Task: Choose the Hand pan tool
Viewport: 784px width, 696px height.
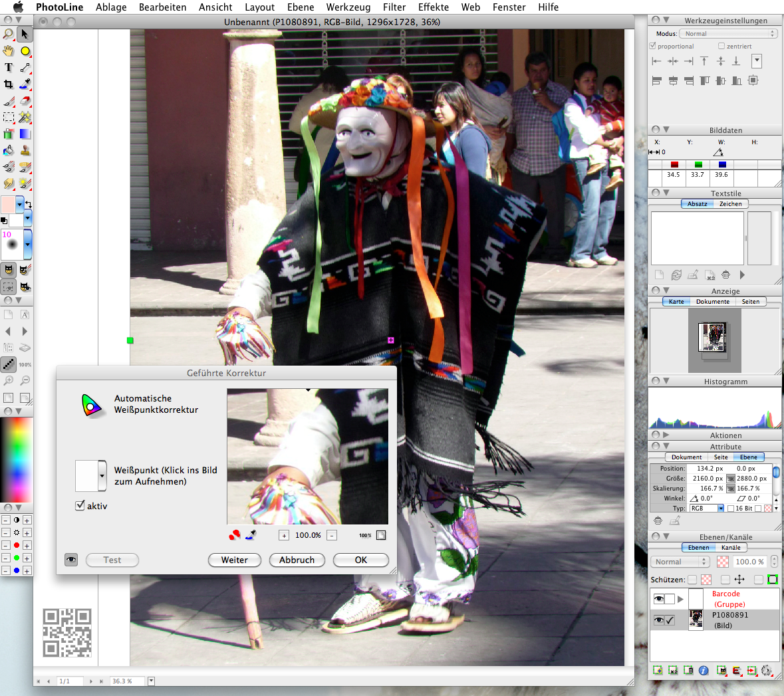Action: coord(9,51)
